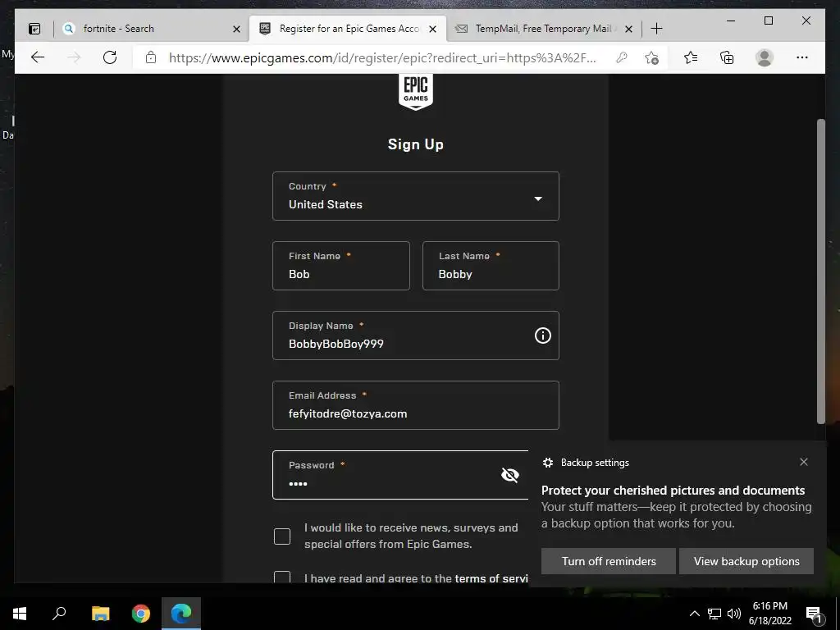
Task: Open the taskbar clock and date
Action: coord(769,614)
